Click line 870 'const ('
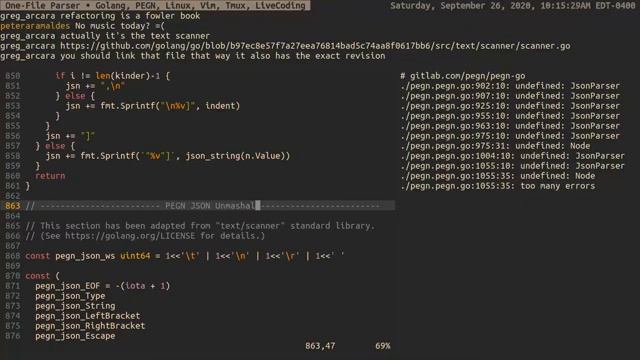Screen dimensions: 640x360 coord(42,276)
